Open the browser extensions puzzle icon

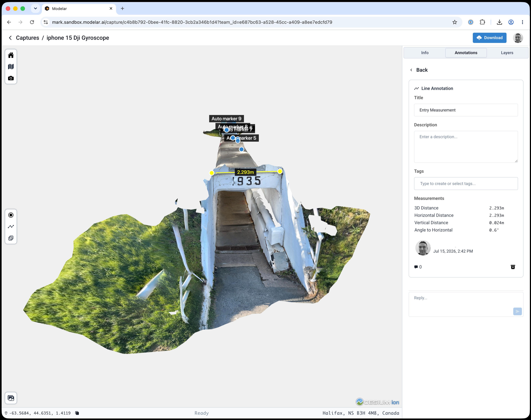click(482, 22)
